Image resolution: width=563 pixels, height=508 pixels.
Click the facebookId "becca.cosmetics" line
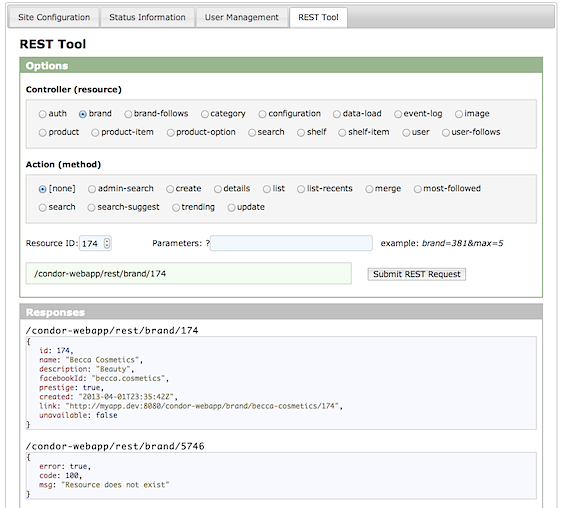tap(104, 378)
